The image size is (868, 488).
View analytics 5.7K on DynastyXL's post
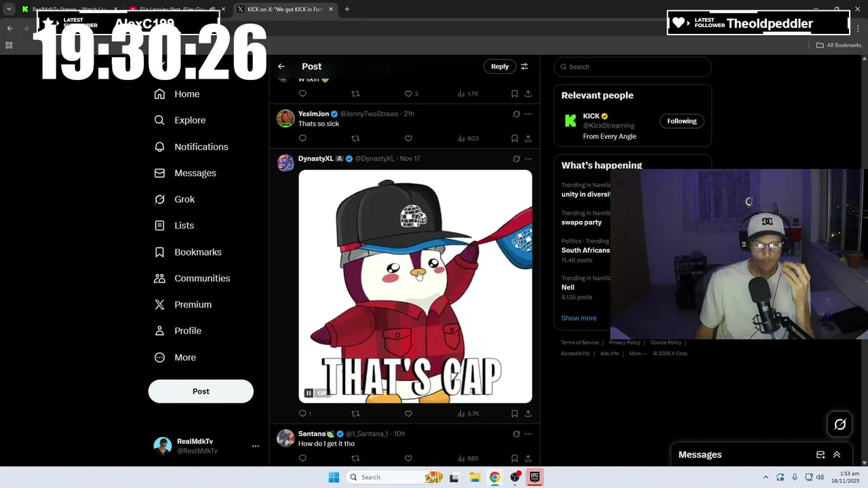pos(469,413)
